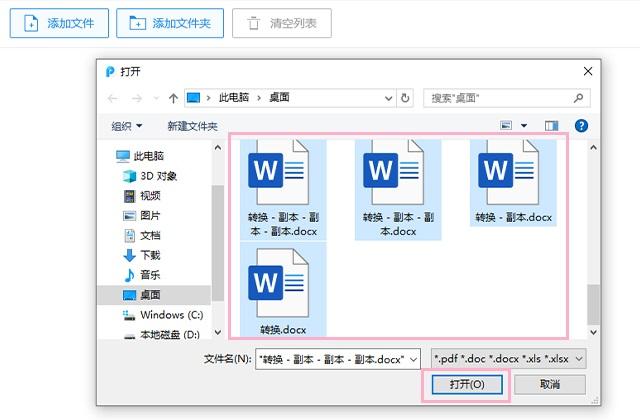
Task: Select 音乐 in the navigation tree
Action: pos(142,275)
